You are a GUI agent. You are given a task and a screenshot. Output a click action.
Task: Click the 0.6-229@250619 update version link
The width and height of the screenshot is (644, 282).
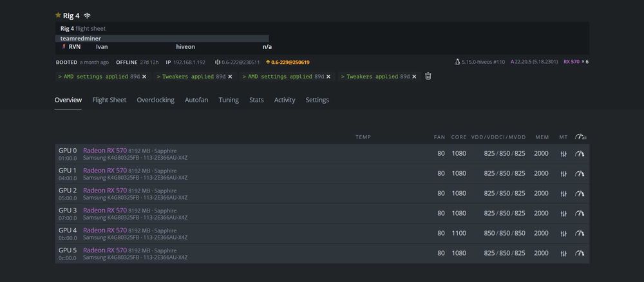(x=287, y=62)
